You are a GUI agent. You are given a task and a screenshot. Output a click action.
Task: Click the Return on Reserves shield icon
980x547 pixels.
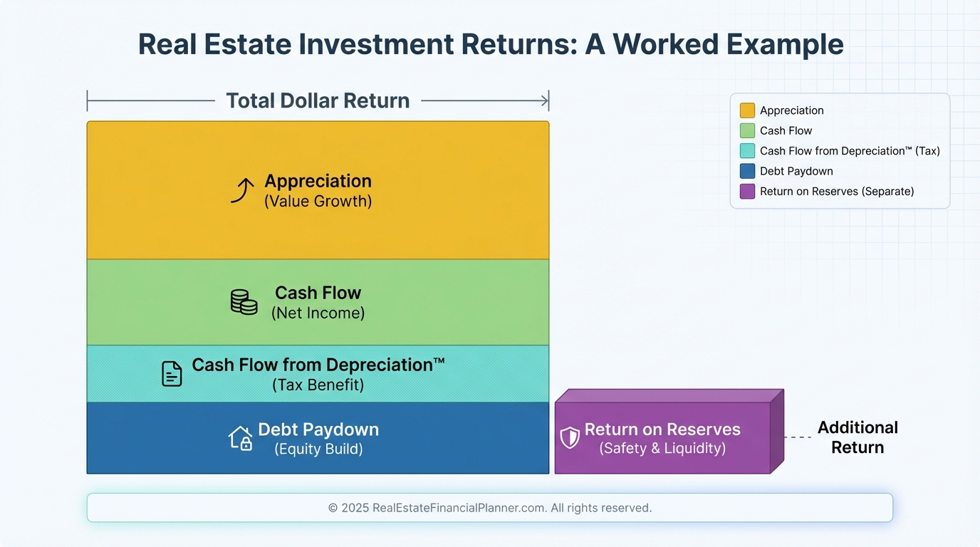point(570,438)
